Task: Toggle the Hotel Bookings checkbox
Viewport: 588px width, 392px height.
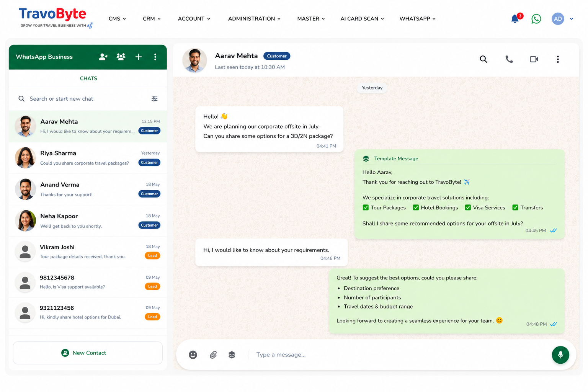Action: pos(416,207)
